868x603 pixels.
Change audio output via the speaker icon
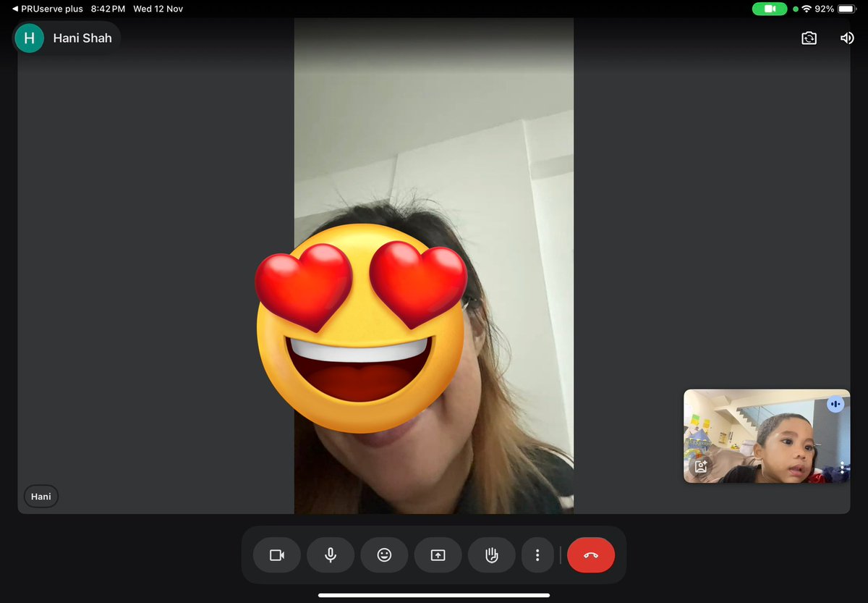coord(847,38)
